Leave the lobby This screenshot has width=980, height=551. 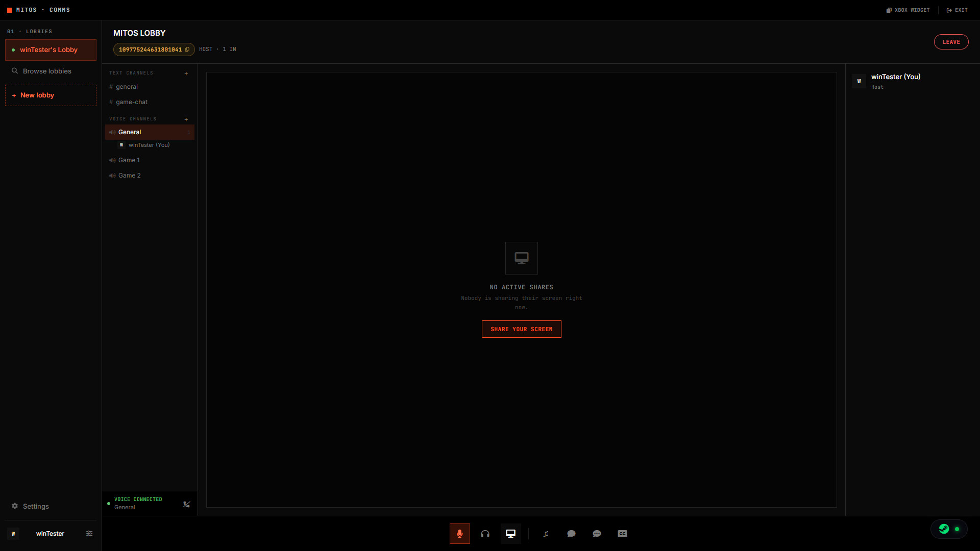951,42
